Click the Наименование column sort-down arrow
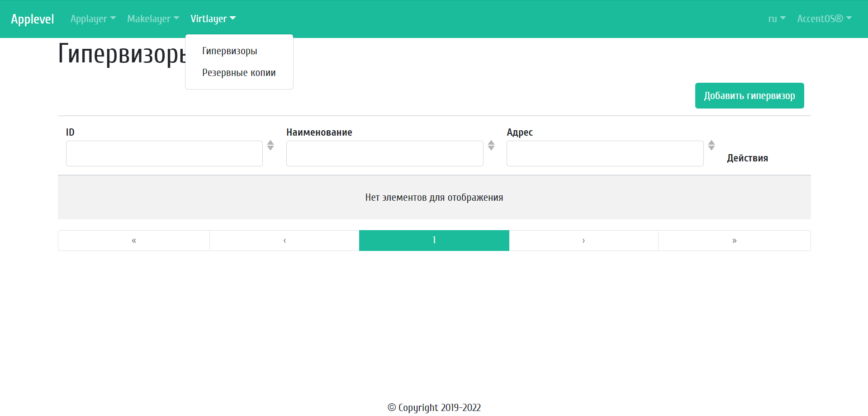 click(491, 148)
